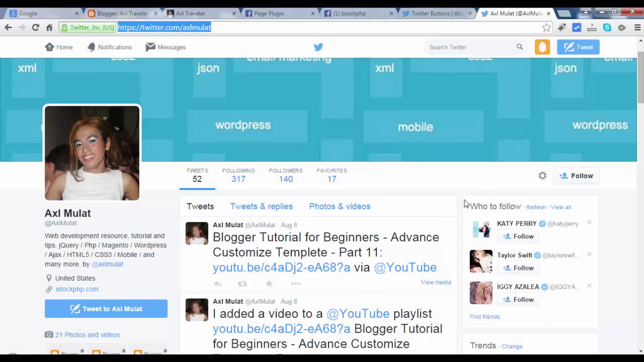Open Chrome menu hamburger icon

coord(637,28)
